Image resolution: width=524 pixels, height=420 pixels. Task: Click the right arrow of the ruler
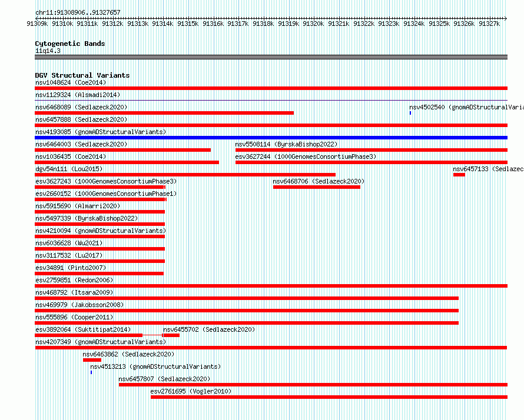[506, 18]
